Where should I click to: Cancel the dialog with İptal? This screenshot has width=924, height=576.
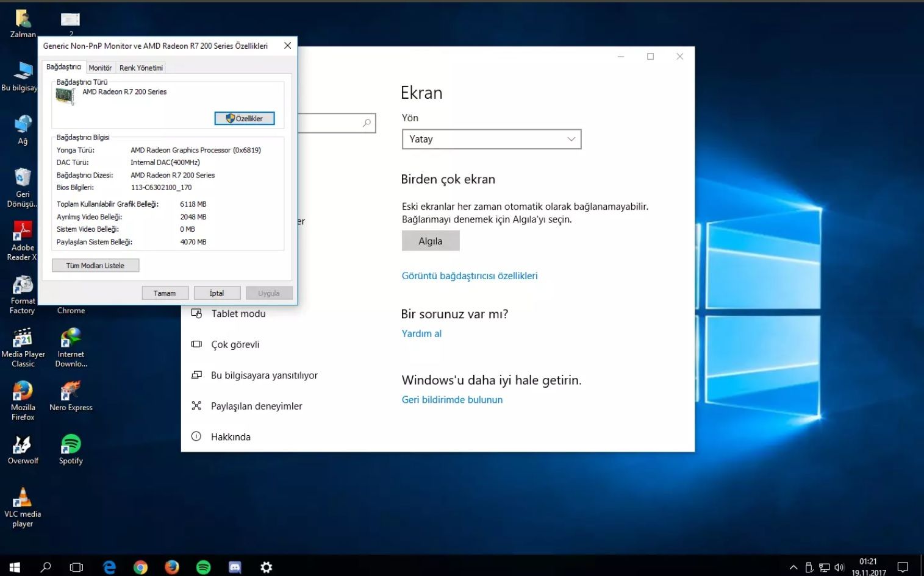[x=217, y=293]
